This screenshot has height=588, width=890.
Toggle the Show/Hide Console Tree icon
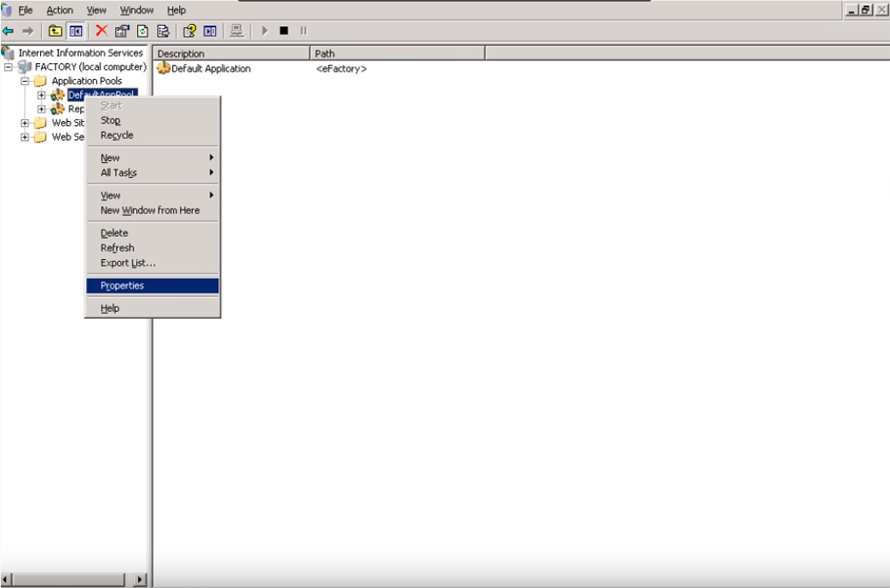coord(76,31)
